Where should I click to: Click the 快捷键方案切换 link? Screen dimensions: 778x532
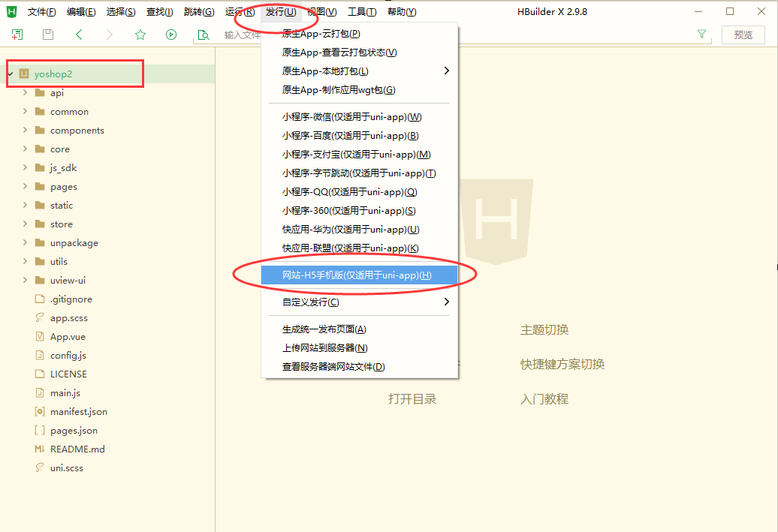pyautogui.click(x=562, y=365)
